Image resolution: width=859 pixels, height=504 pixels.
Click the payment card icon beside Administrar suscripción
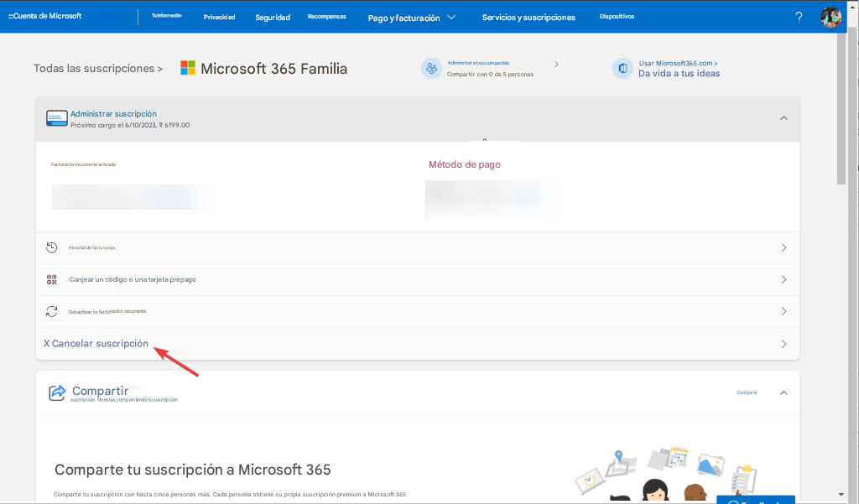57,118
